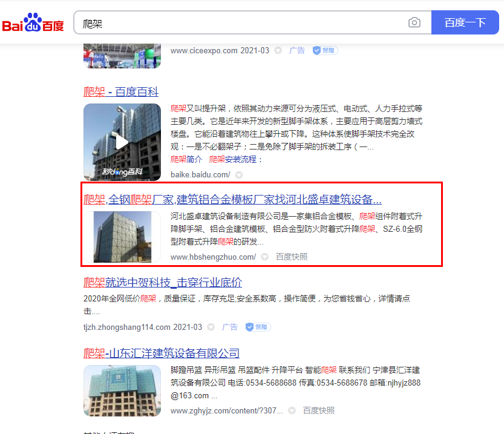Open 爬架安装流程 sub-link in Baike result
This screenshot has width=504, height=434.
click(x=236, y=159)
